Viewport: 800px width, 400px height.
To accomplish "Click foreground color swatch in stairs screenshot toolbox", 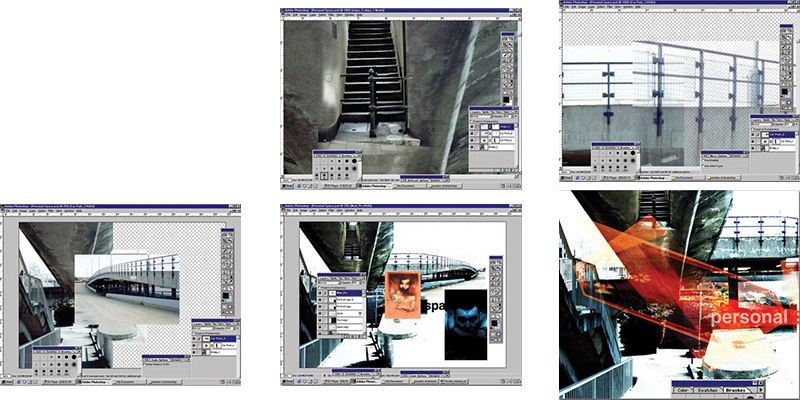I will [x=506, y=99].
